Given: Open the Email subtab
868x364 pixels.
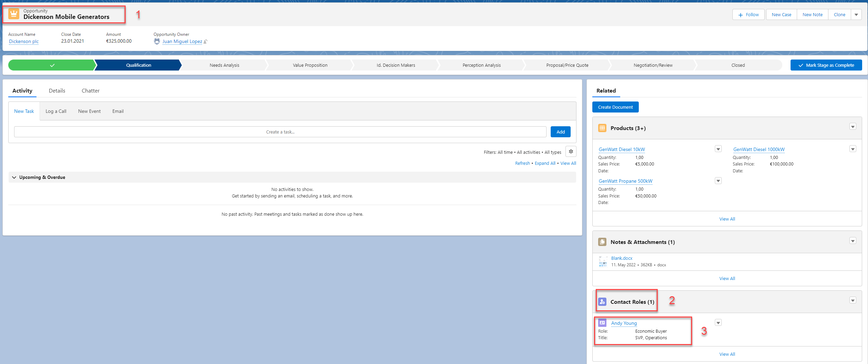Looking at the screenshot, I should 118,111.
